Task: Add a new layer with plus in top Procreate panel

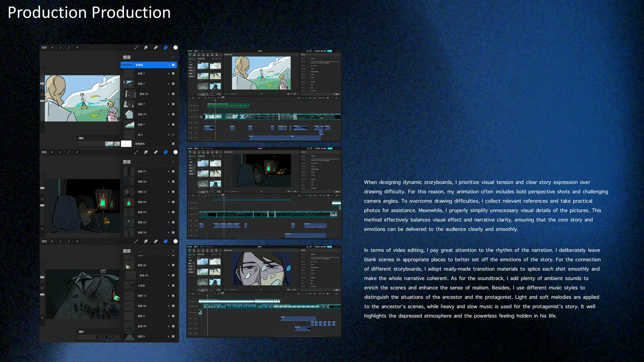Action: click(x=173, y=57)
